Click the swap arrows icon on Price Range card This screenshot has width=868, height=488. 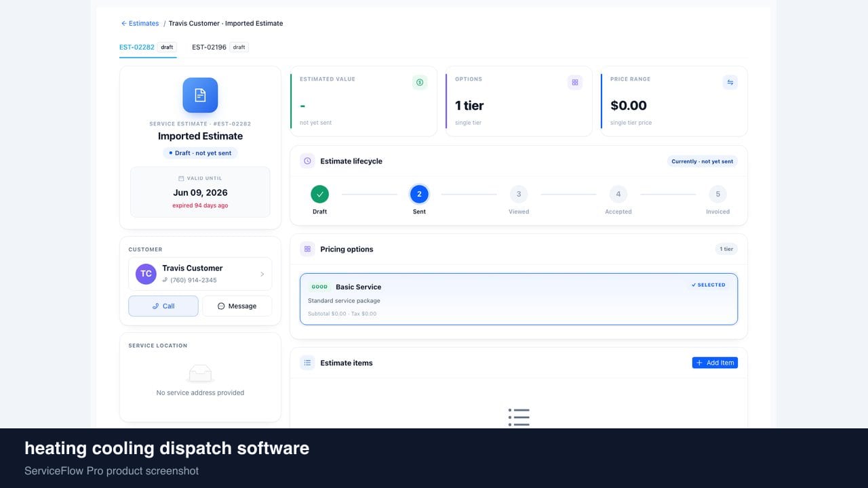coord(730,83)
